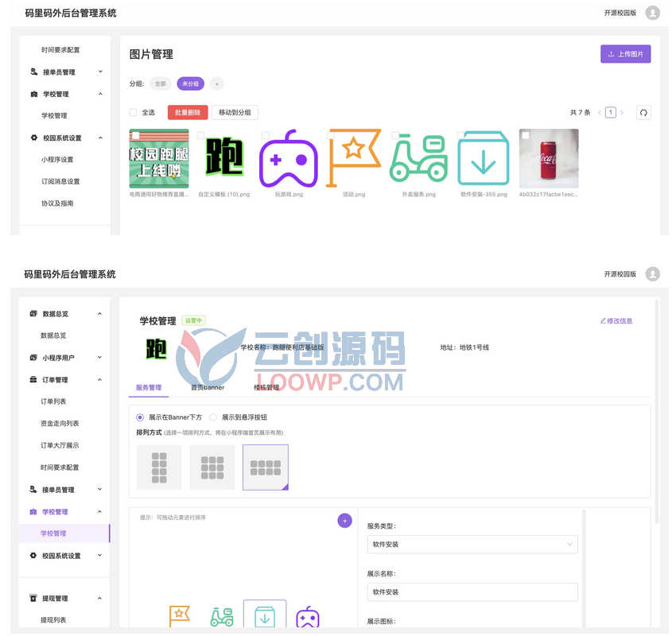Image resolution: width=672 pixels, height=636 pixels.
Task: Choose the three-column layout option under 排列方式
Action: tap(212, 467)
